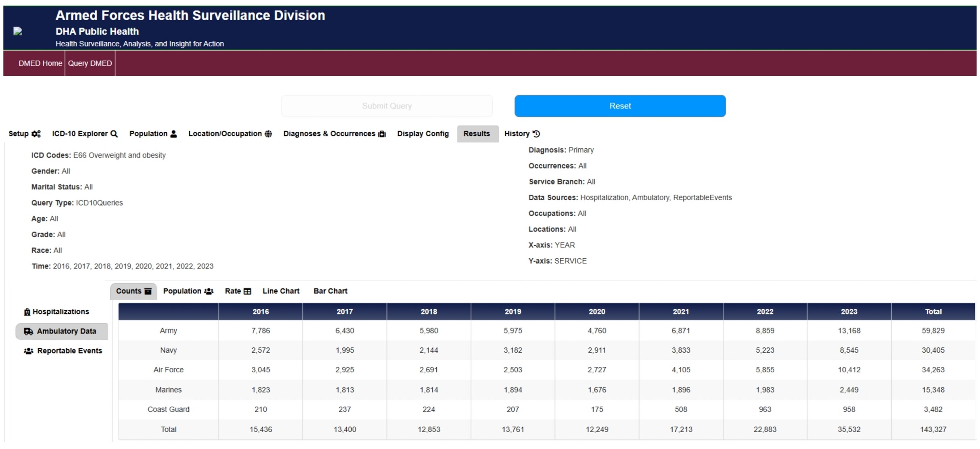Viewport: 980px width, 449px height.
Task: Open the Bar Chart tab
Action: [330, 291]
